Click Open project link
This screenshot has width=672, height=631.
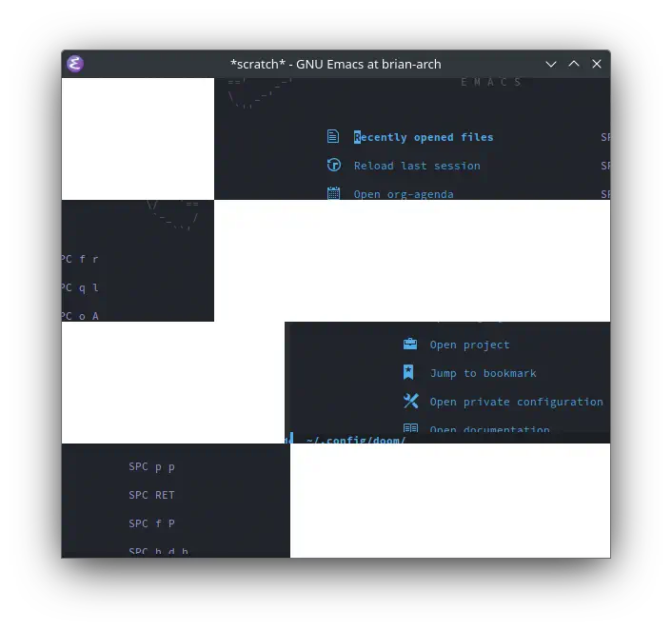point(469,345)
